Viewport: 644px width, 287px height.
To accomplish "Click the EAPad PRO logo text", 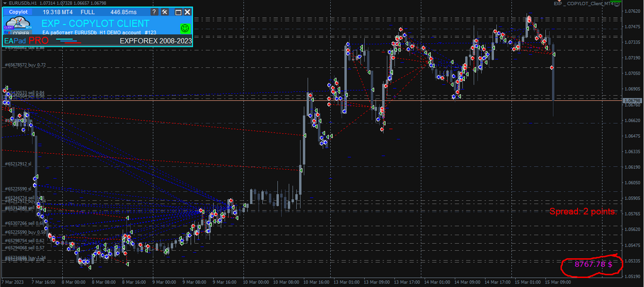I will point(26,41).
